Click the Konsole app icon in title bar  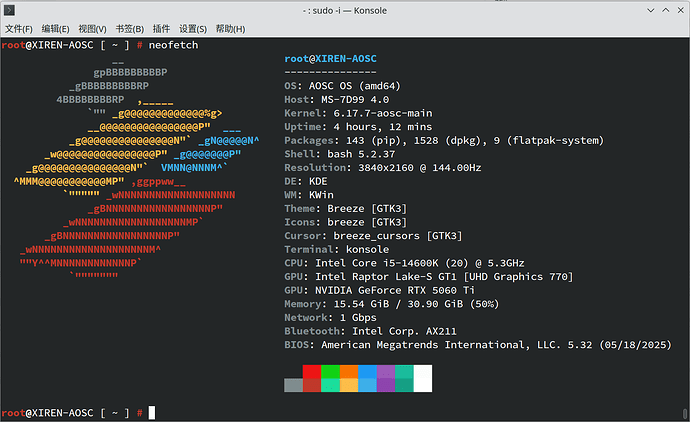(12, 9)
